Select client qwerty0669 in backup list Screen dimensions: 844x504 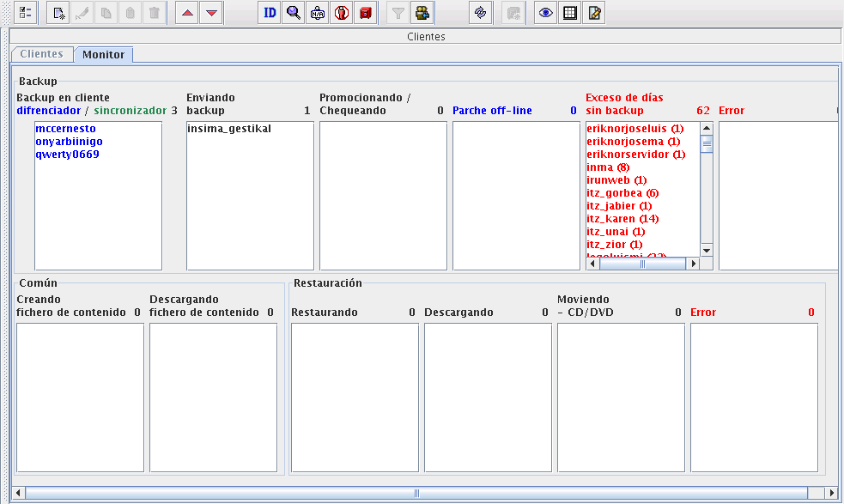(x=67, y=155)
